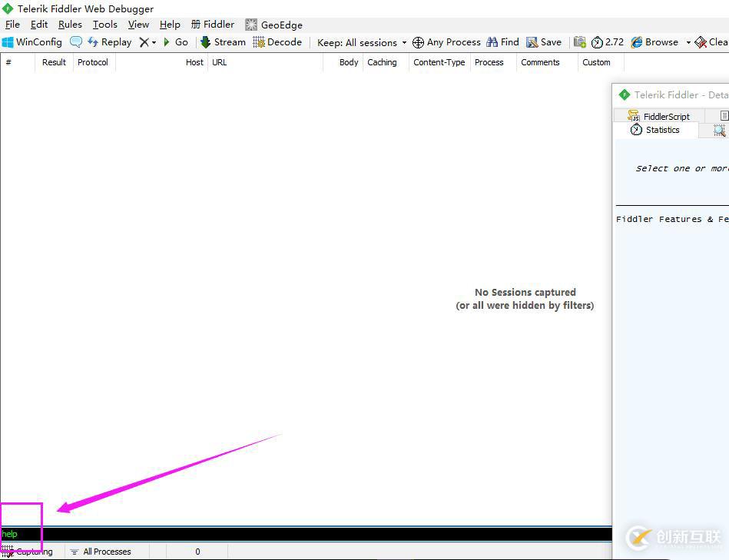
Task: Click the comment speech bubble icon
Action: (76, 42)
